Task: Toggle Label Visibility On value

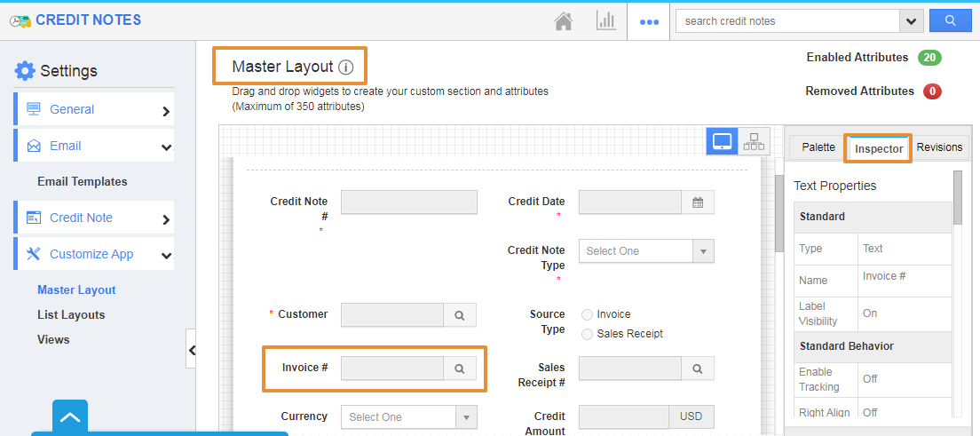Action: 870,313
